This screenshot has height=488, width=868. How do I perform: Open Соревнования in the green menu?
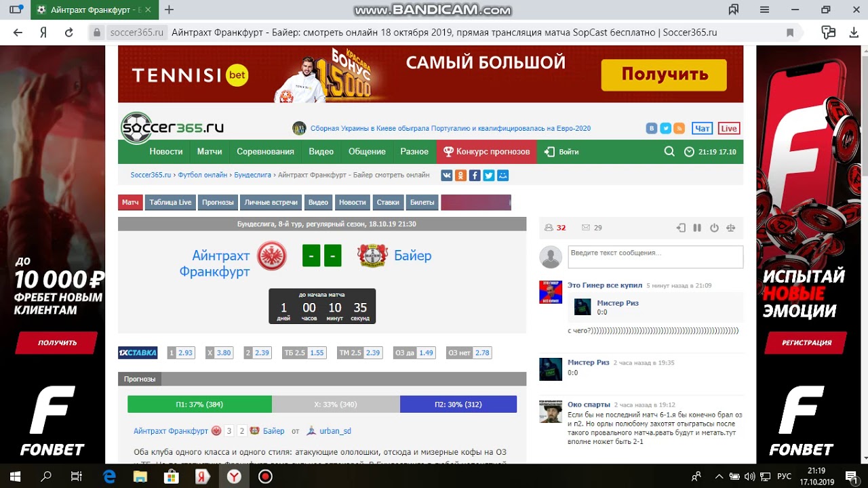pyautogui.click(x=265, y=152)
